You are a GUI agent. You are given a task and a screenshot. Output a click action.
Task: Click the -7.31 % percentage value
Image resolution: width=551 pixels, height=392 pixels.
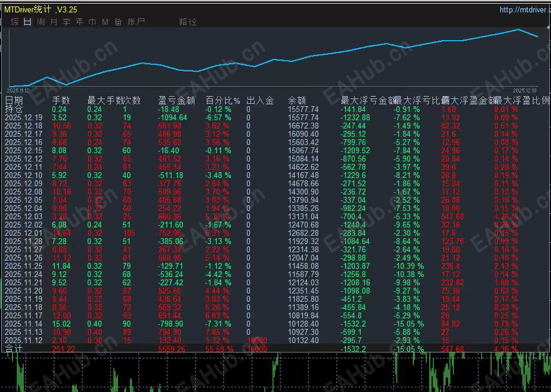[x=218, y=324]
